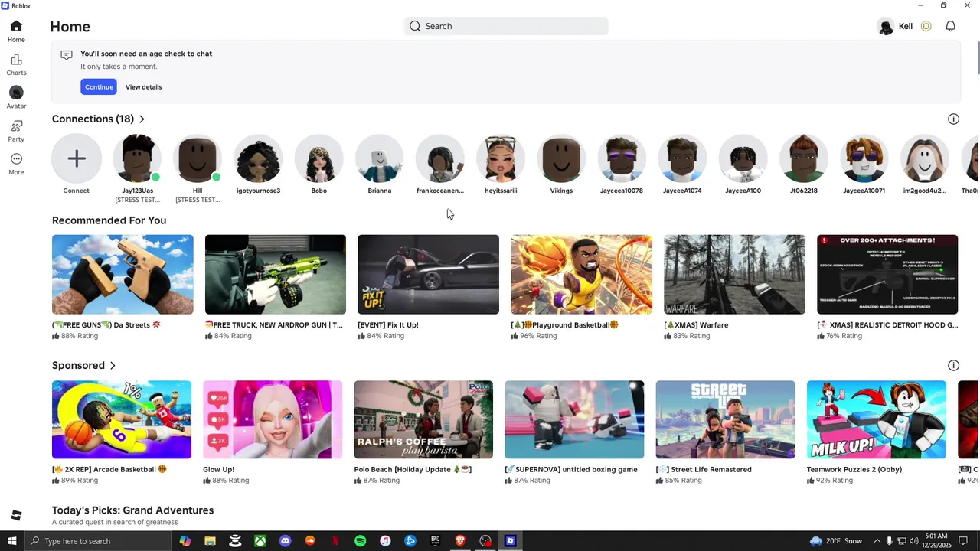The width and height of the screenshot is (980, 551).
Task: Open the Windows notification center icon
Action: [x=964, y=541]
